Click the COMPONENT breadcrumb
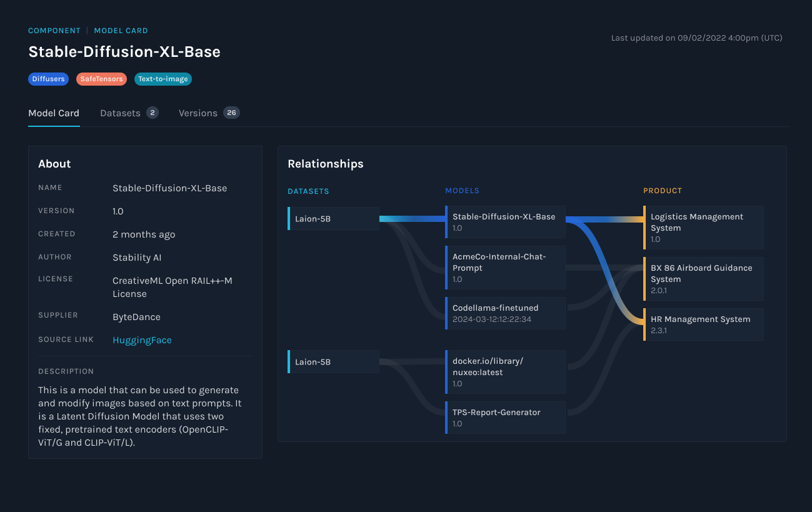The image size is (812, 512). (54, 30)
